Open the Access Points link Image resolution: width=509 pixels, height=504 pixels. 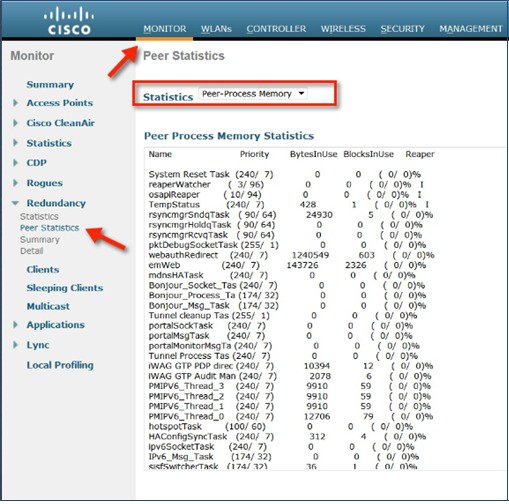click(x=60, y=103)
